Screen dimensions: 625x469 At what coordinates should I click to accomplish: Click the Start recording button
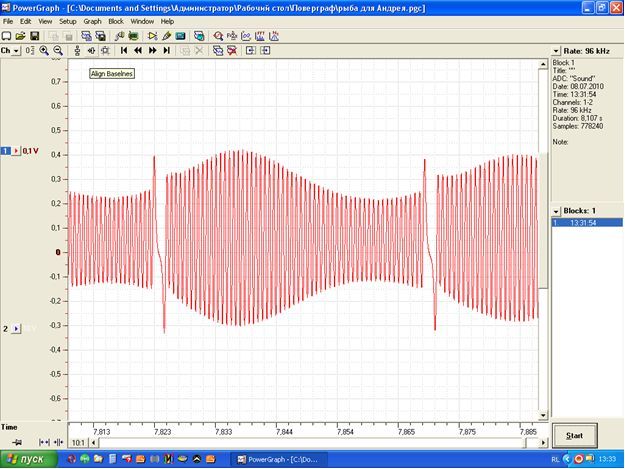pos(574,436)
